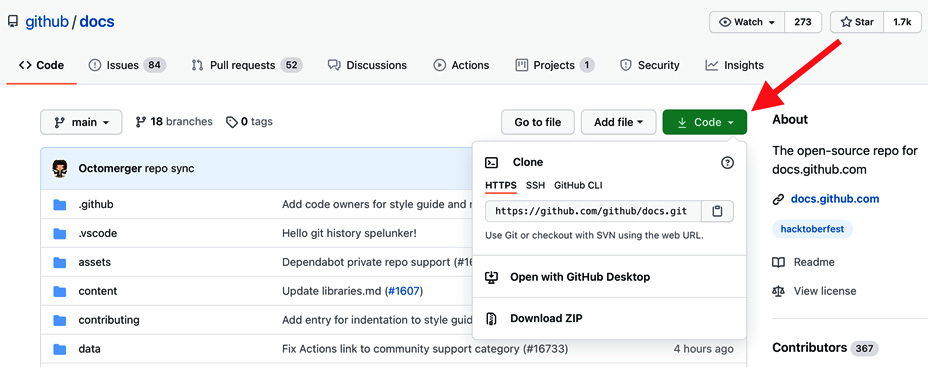Click the Pull requests count badge 52
The image size is (928, 367).
click(291, 65)
